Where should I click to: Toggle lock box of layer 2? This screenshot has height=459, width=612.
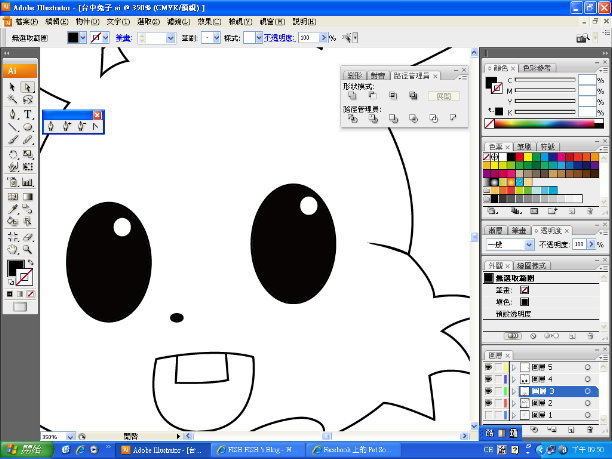click(x=498, y=403)
